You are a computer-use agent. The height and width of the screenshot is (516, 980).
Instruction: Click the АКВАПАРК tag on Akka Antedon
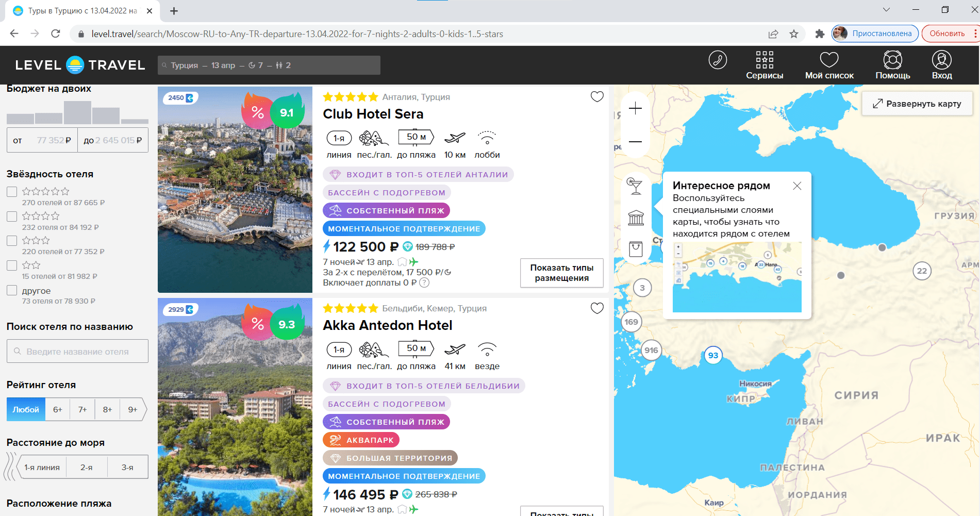361,440
